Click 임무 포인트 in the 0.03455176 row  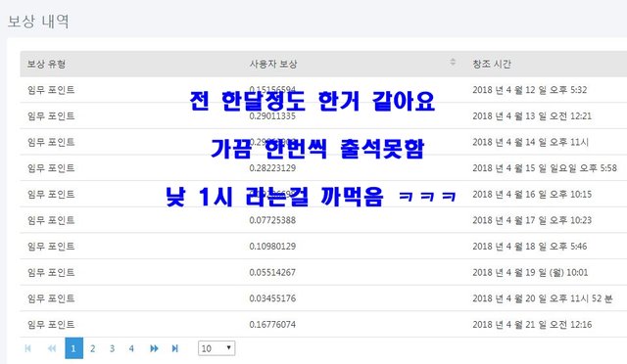51,298
